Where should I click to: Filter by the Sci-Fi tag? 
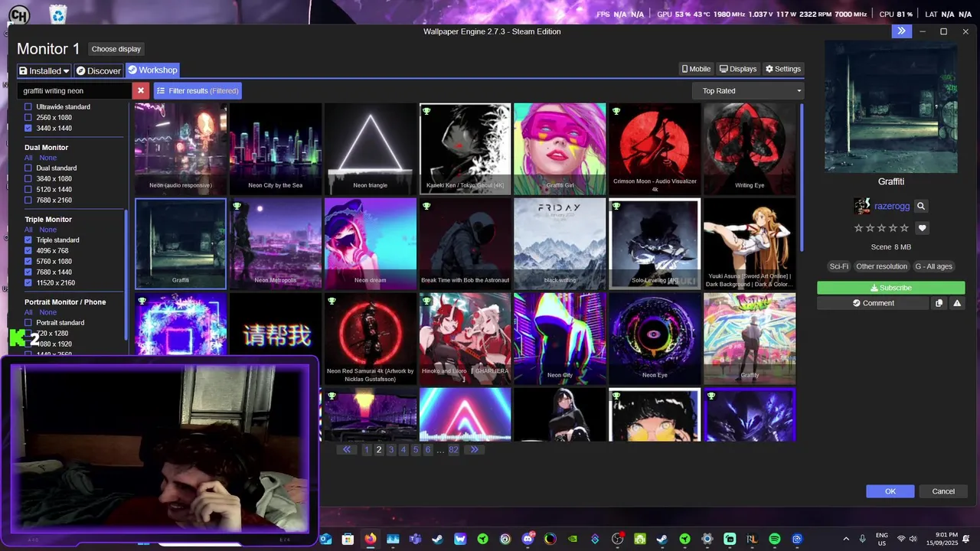click(x=839, y=266)
